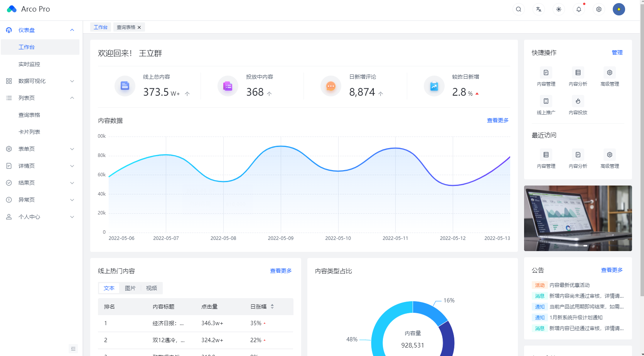This screenshot has width=644, height=356.
Task: Open 卡片列表 in the sidebar
Action: point(40,132)
